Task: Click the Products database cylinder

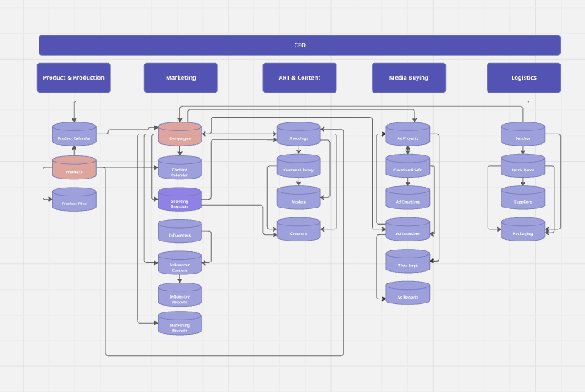Action: point(74,168)
